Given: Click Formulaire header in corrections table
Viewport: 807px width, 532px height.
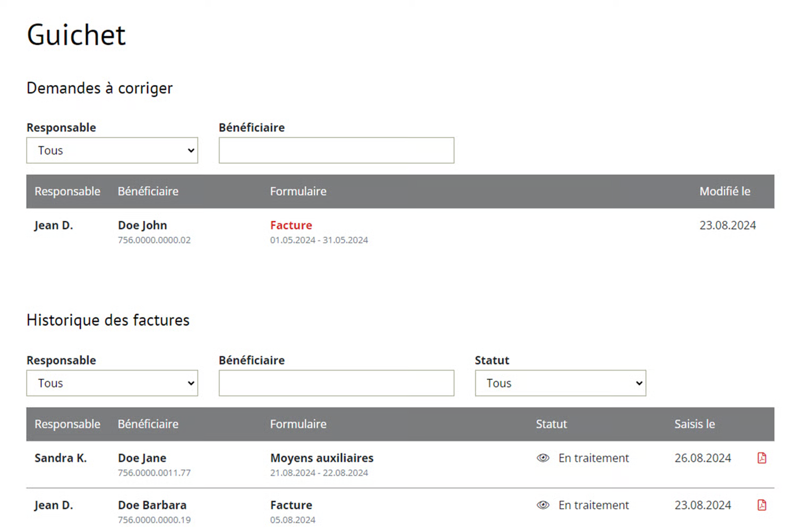Looking at the screenshot, I should pyautogui.click(x=298, y=192).
